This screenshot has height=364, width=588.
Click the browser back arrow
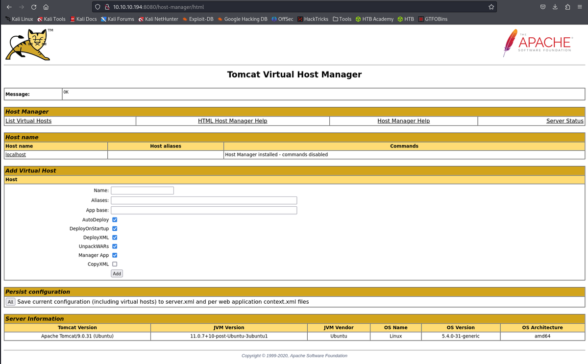[x=9, y=7]
